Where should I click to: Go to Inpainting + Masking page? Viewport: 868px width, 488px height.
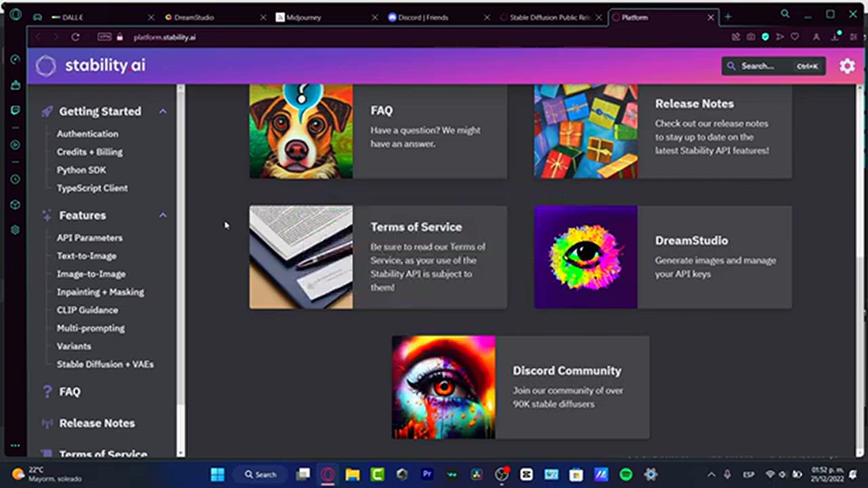(x=100, y=292)
